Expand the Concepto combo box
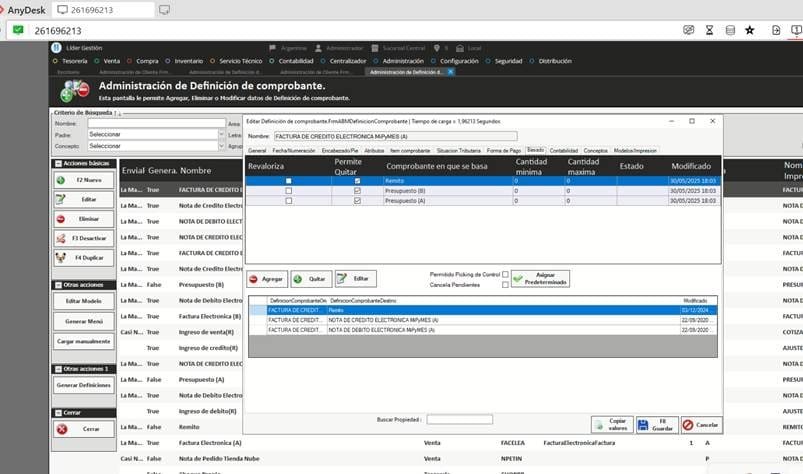The width and height of the screenshot is (803, 474). [220, 145]
